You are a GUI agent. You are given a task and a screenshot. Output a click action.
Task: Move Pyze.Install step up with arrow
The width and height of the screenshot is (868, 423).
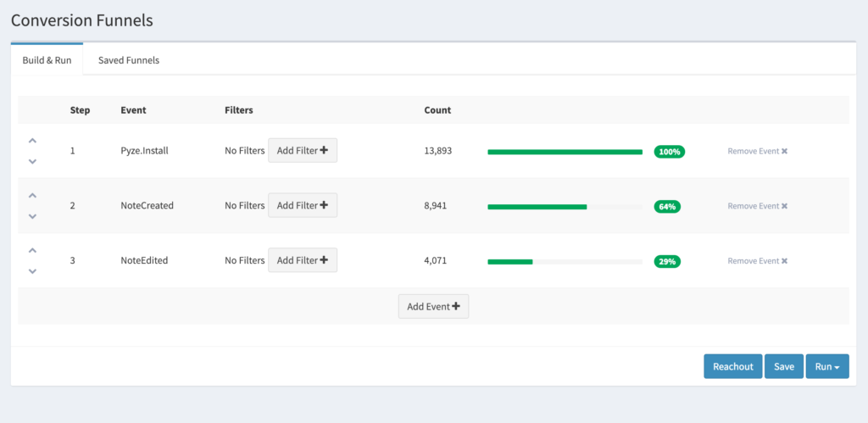coord(33,141)
